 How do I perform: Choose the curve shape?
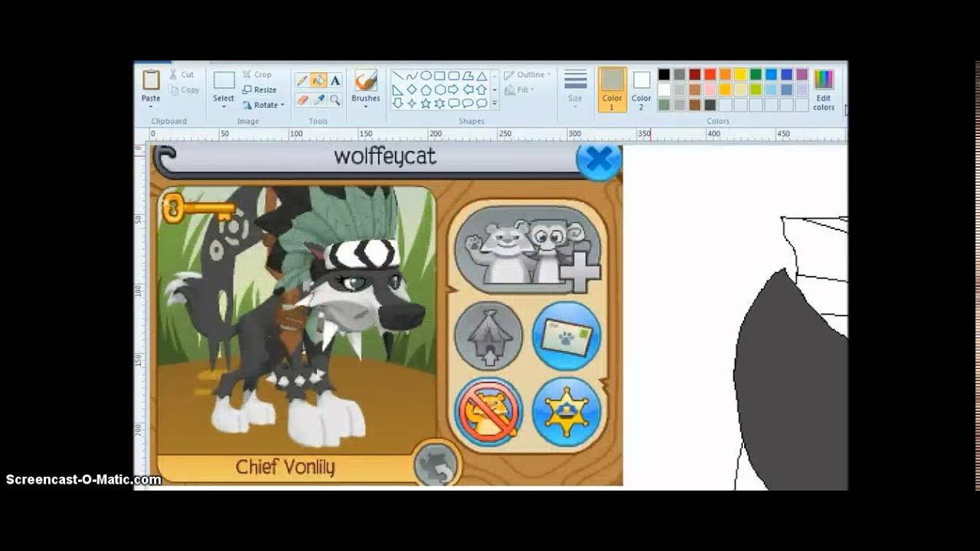click(x=411, y=76)
